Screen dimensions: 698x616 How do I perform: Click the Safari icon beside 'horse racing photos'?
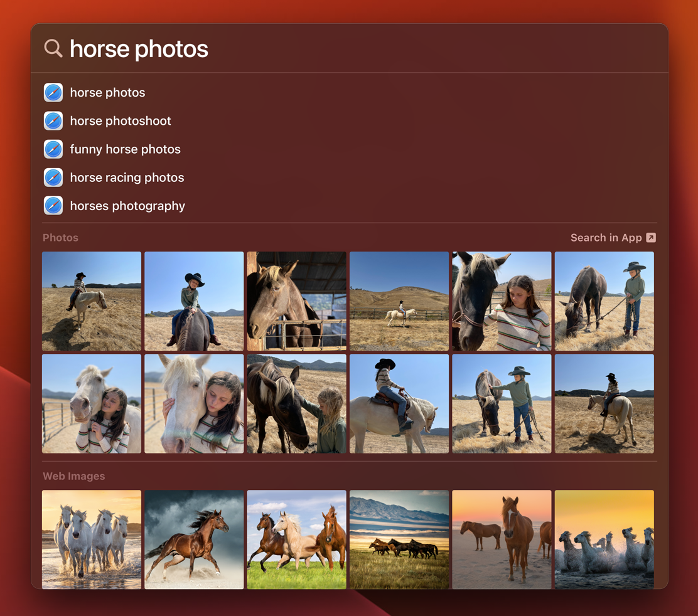point(53,178)
